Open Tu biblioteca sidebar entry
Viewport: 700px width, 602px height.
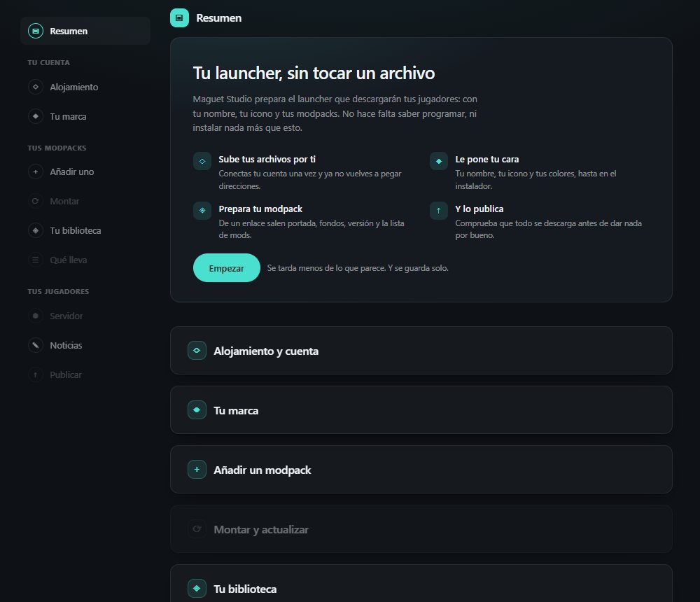(85, 230)
